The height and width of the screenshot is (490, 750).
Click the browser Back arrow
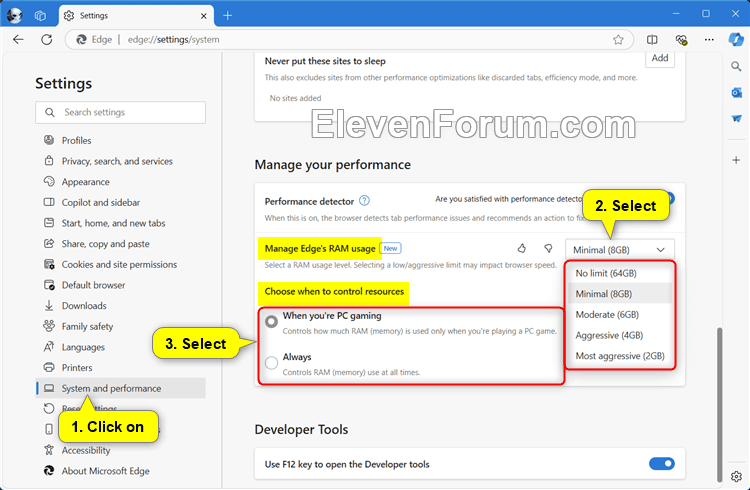18,40
